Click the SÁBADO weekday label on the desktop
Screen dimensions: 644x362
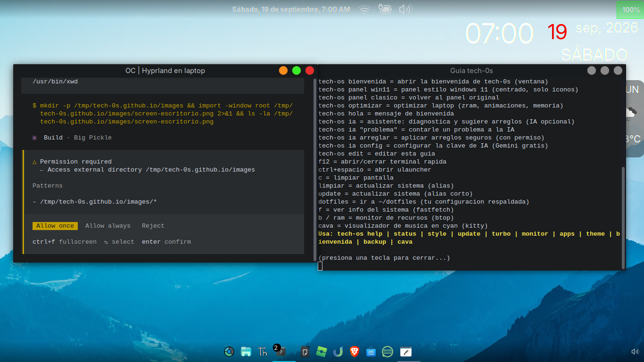click(594, 55)
